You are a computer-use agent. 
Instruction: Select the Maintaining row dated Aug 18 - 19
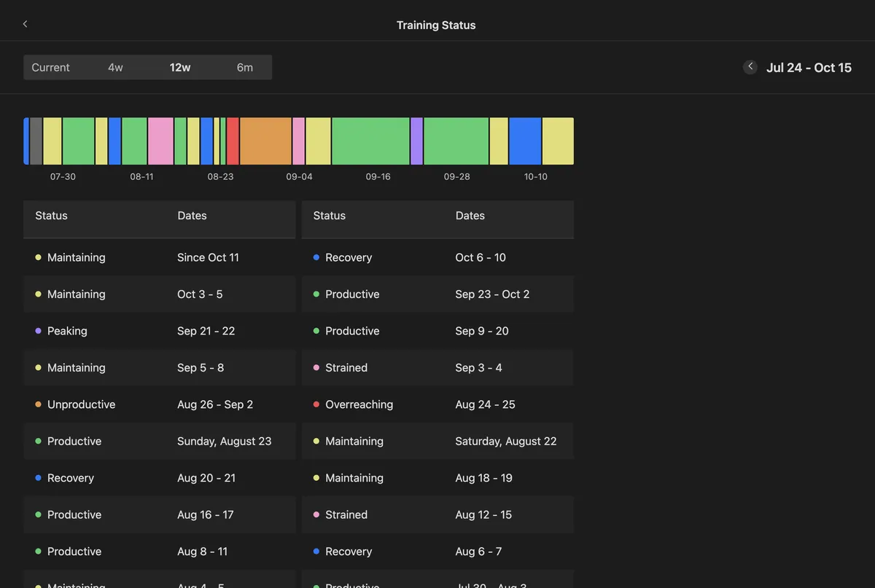437,478
